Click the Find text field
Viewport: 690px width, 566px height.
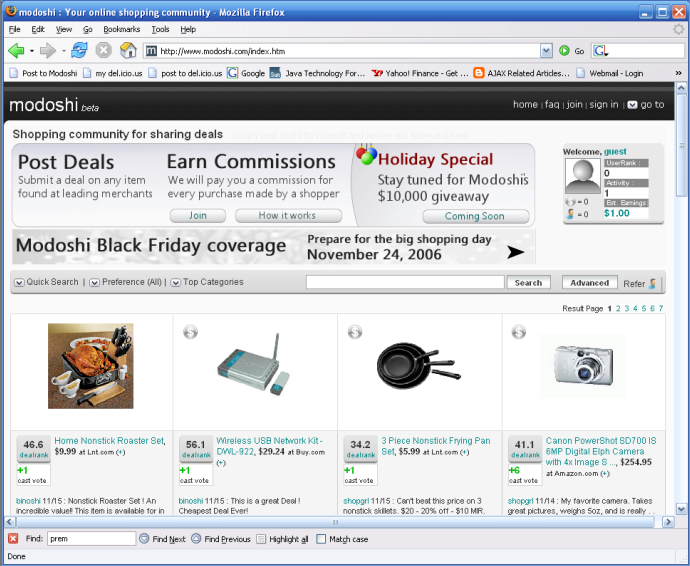click(x=92, y=539)
